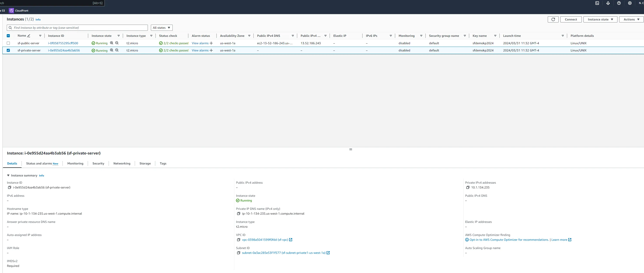The image size is (644, 273).
Task: Open instance i-0e955d24aa4b3ab56 link
Action: 64,50
